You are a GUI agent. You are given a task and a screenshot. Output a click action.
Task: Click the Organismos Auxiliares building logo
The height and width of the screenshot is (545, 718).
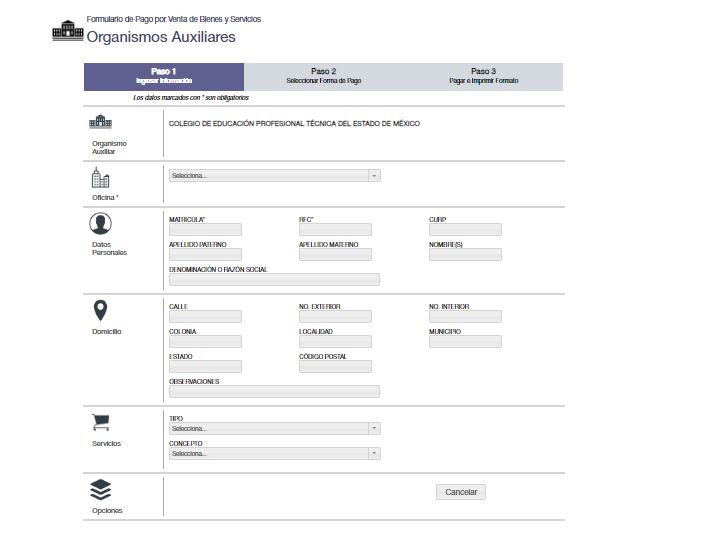pos(68,31)
